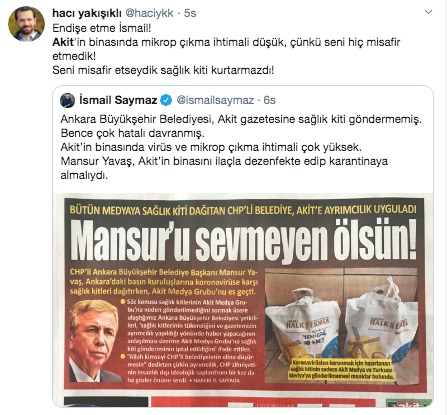Open the @ismailsaymaz handle link
Image resolution: width=447 pixels, height=415 pixels.
(215, 100)
